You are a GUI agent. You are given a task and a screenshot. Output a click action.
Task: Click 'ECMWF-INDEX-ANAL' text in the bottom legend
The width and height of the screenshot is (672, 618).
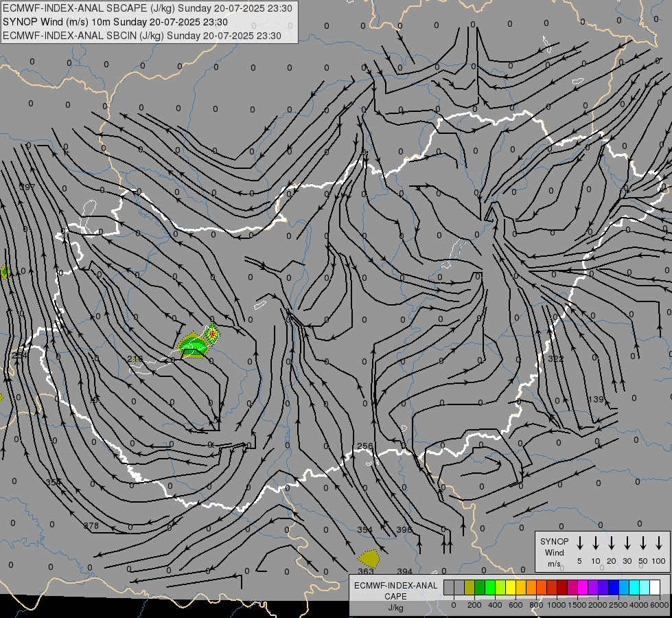(395, 586)
